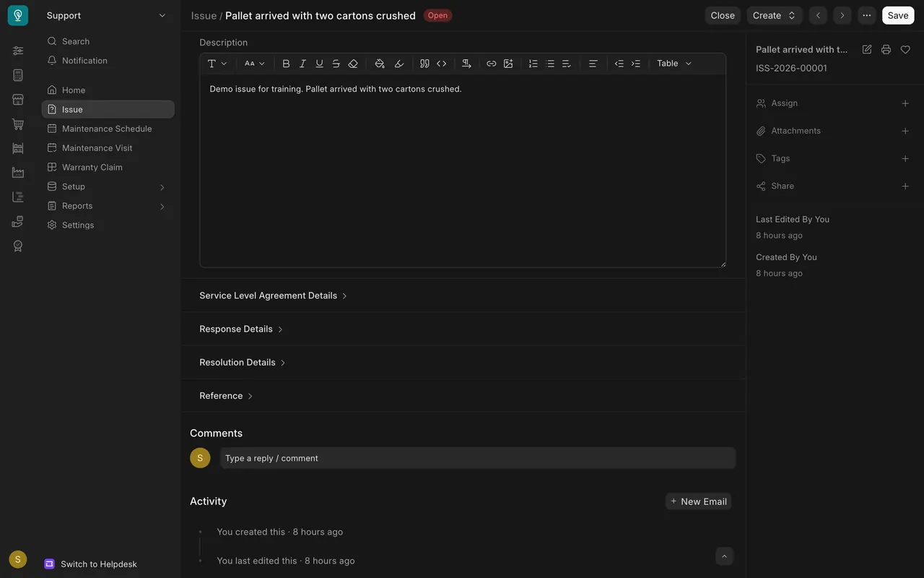Open the Table dropdown in editor toolbar

click(674, 64)
